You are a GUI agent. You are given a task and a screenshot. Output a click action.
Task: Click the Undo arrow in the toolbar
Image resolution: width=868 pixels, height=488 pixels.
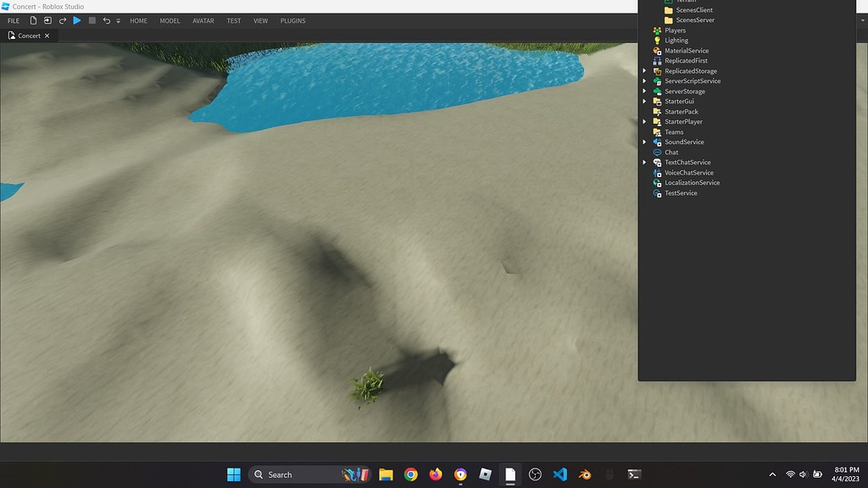point(105,20)
